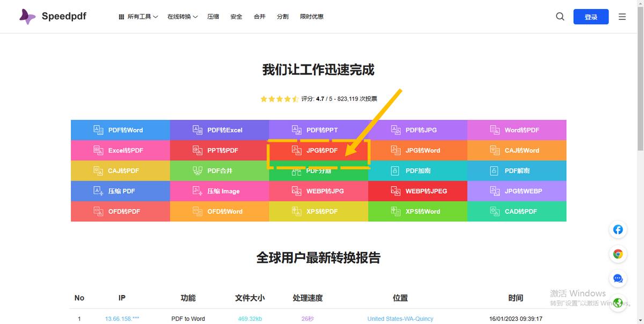
Task: Expand the 所有工具 dropdown
Action: click(138, 16)
